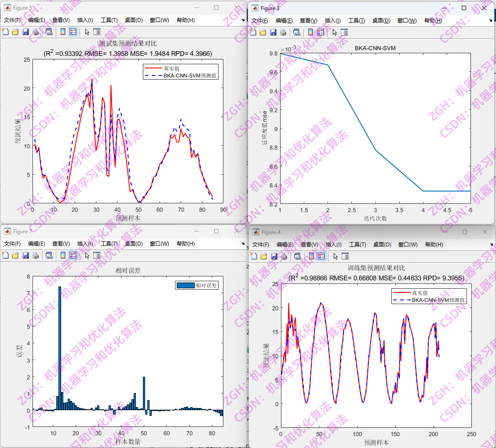Toggle Insert Legend in Figure 5 toolbar
The width and height of the screenshot is (496, 448).
pyautogui.click(x=73, y=32)
